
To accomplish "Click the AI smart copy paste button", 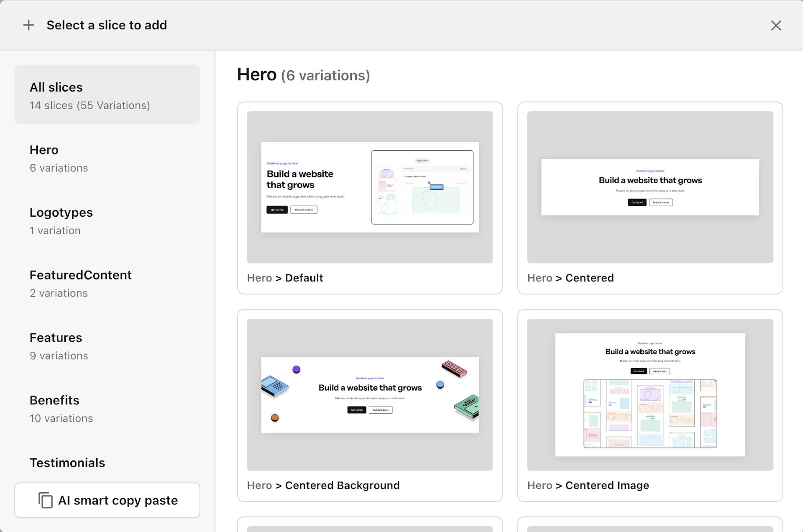I will pyautogui.click(x=107, y=500).
